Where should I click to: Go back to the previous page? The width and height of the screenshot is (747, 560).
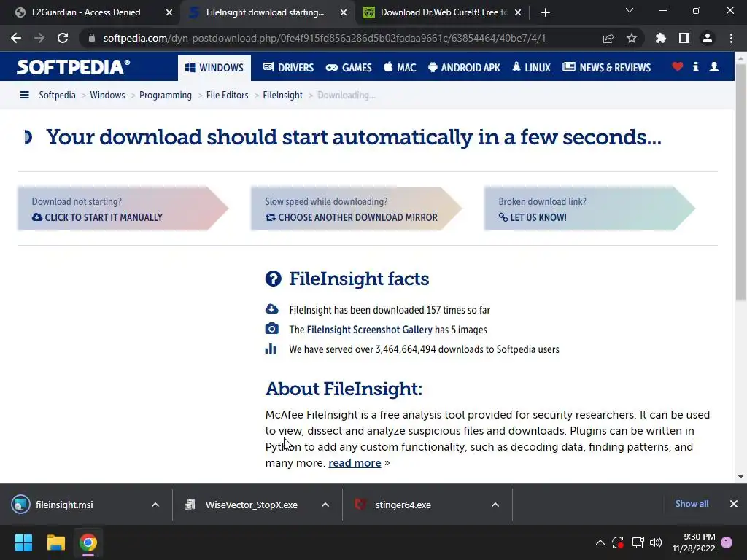[x=16, y=38]
